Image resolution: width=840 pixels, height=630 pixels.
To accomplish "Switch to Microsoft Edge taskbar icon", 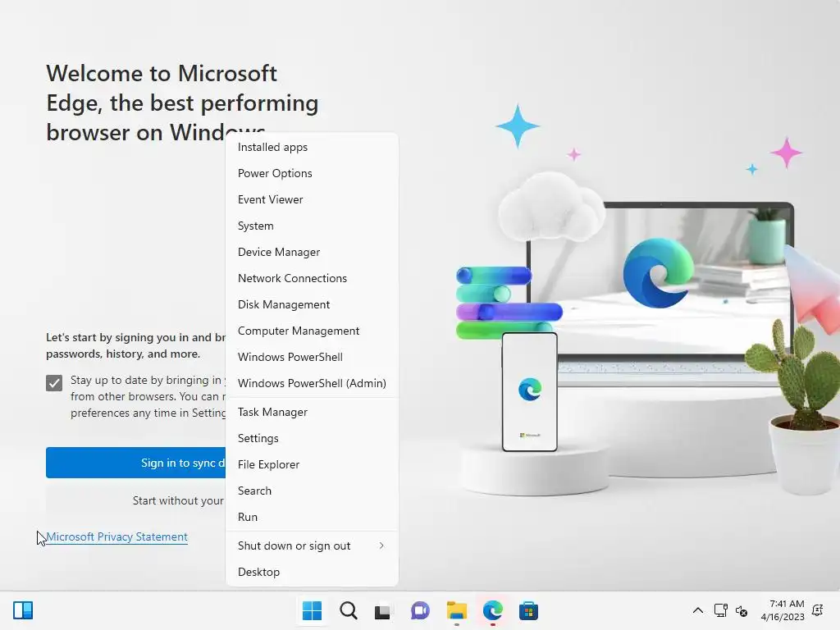I will [x=492, y=610].
